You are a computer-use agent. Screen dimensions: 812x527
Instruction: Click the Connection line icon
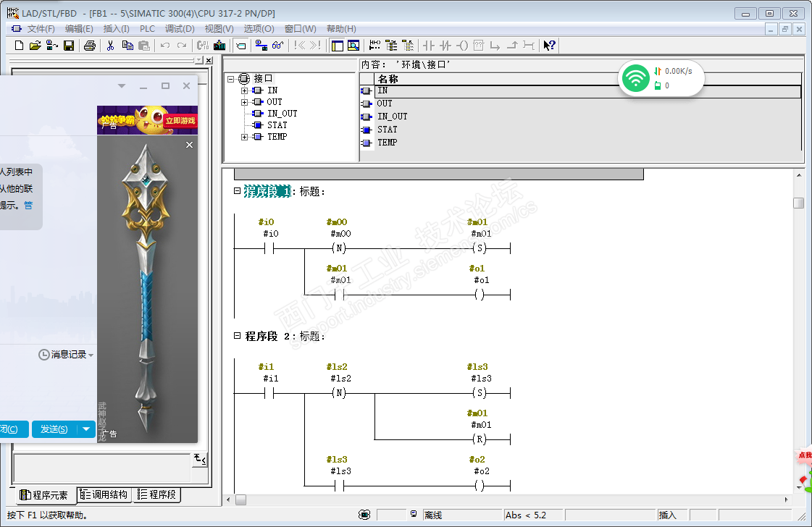[529, 46]
